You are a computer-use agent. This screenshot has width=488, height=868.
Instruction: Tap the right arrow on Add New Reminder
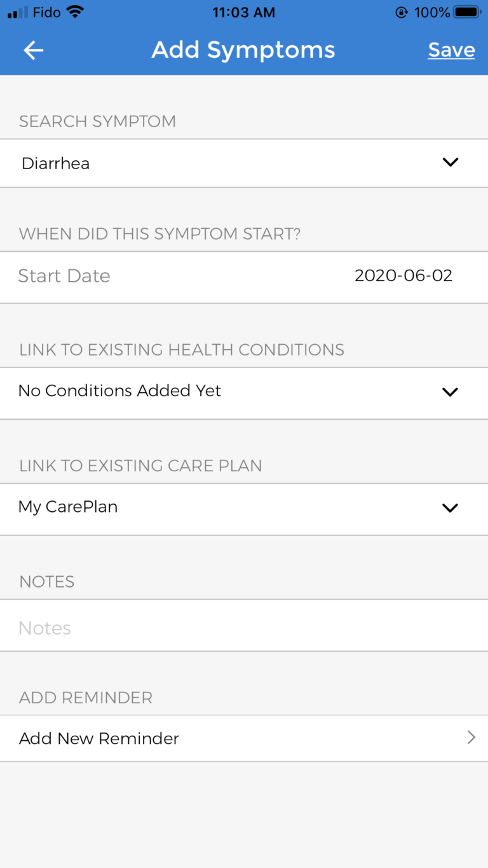click(471, 737)
